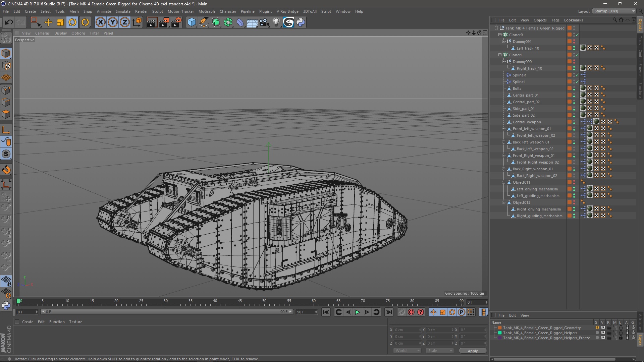Click the Apply button in attributes
Viewport: 644px width, 362px height.
point(472,351)
